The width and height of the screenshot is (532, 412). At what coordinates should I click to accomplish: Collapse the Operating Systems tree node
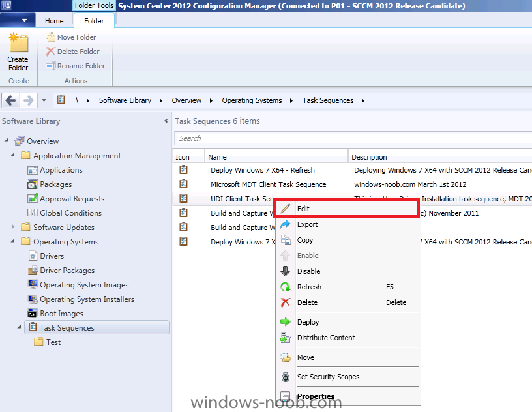[13, 241]
